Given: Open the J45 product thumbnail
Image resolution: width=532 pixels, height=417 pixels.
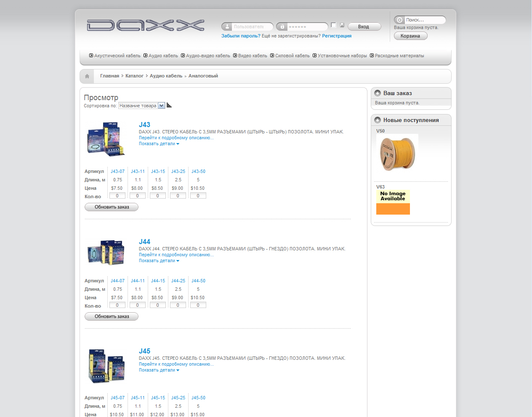Looking at the screenshot, I should (107, 365).
